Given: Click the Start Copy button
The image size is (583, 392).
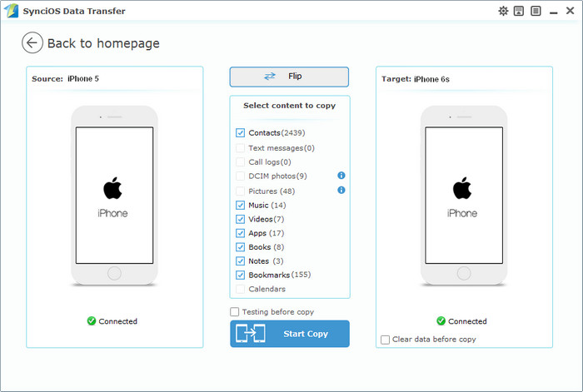Looking at the screenshot, I should click(290, 334).
